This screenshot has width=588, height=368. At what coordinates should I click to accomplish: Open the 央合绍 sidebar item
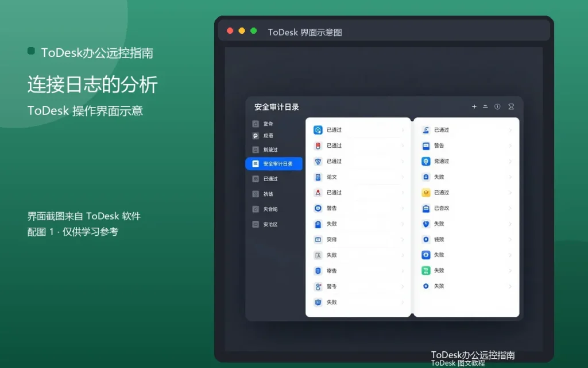click(270, 209)
